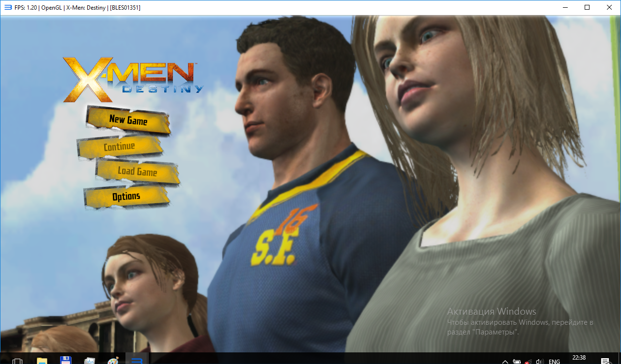621x364 pixels.
Task: Choose Load Game in the main menu
Action: [x=138, y=171]
